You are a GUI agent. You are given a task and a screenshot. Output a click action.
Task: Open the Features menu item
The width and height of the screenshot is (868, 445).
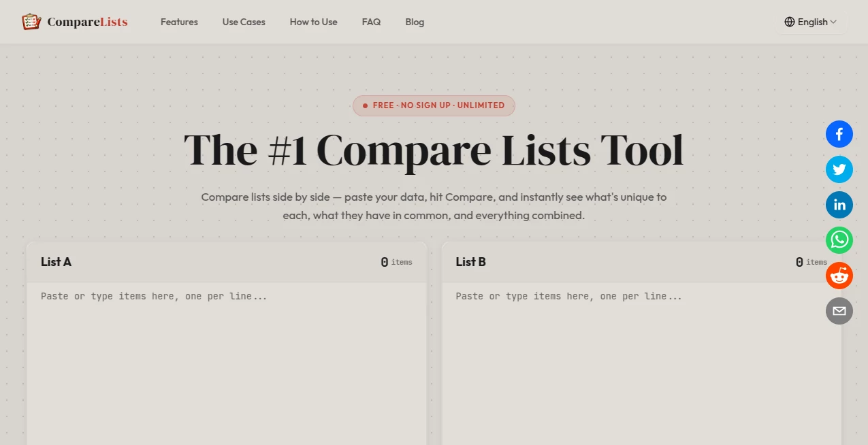point(179,22)
